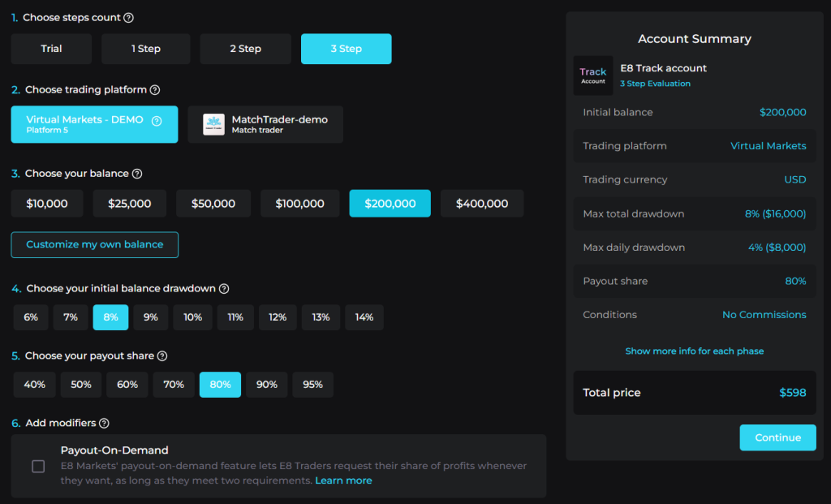Click help icon beside Choose your payout share
The image size is (831, 504).
[162, 356]
